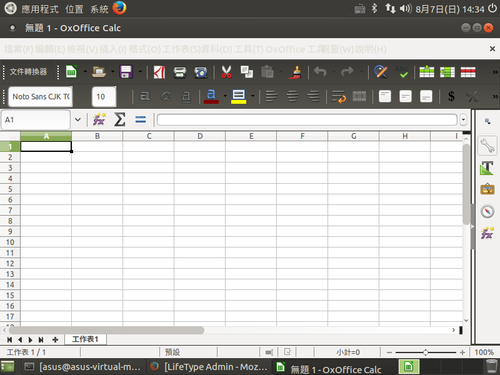This screenshot has height=375, width=500.
Task: Open Function Wizard beside formula bar
Action: coord(99,119)
